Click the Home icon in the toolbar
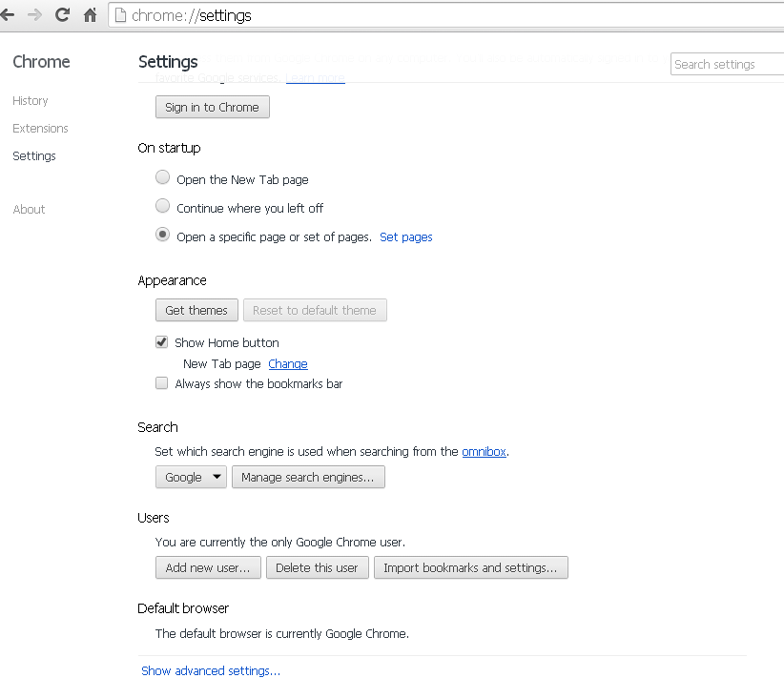784x678 pixels. 90,15
